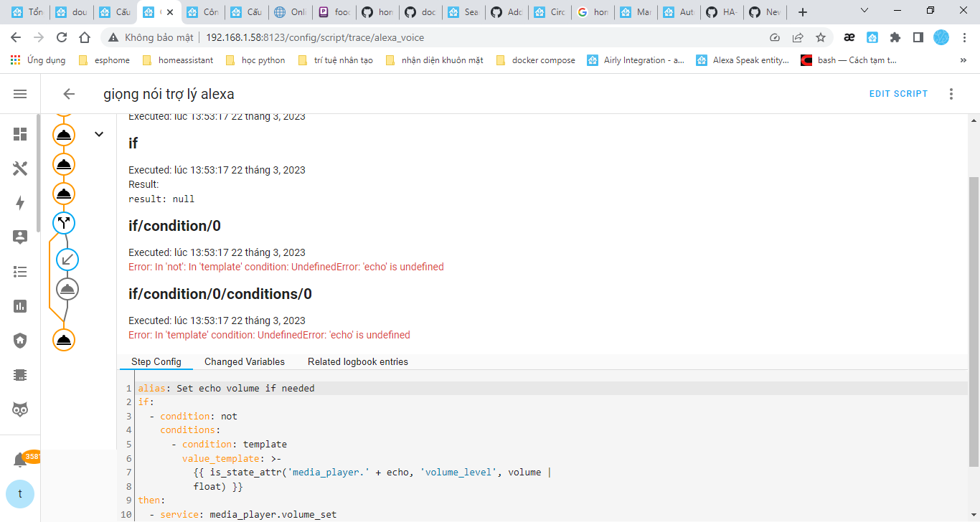The width and height of the screenshot is (980, 522).
Task: Select the grey unexecuted action node
Action: [x=67, y=289]
